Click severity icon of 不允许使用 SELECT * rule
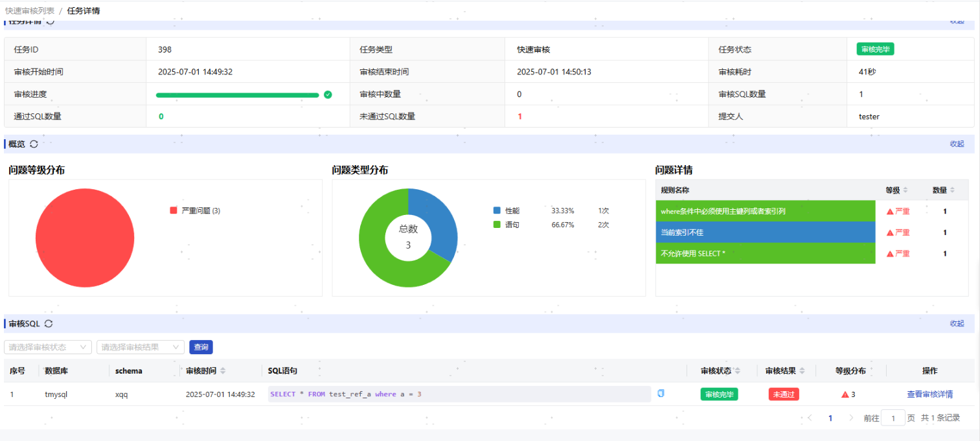This screenshot has height=441, width=980. [x=890, y=254]
